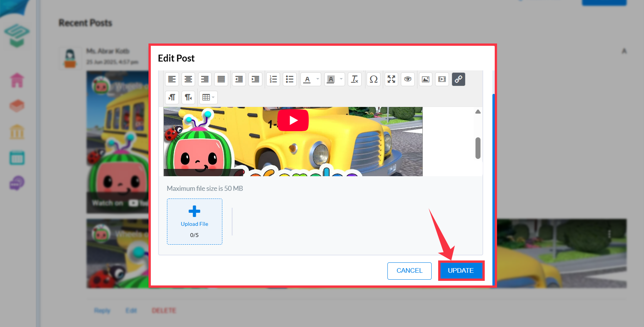Toggle preview with the eye icon
Viewport: 644px width, 327px height.
408,79
